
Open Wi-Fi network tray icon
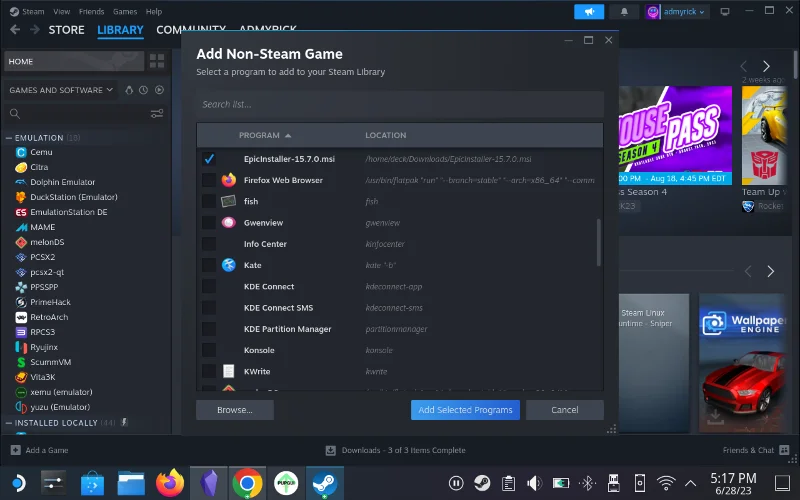[666, 483]
